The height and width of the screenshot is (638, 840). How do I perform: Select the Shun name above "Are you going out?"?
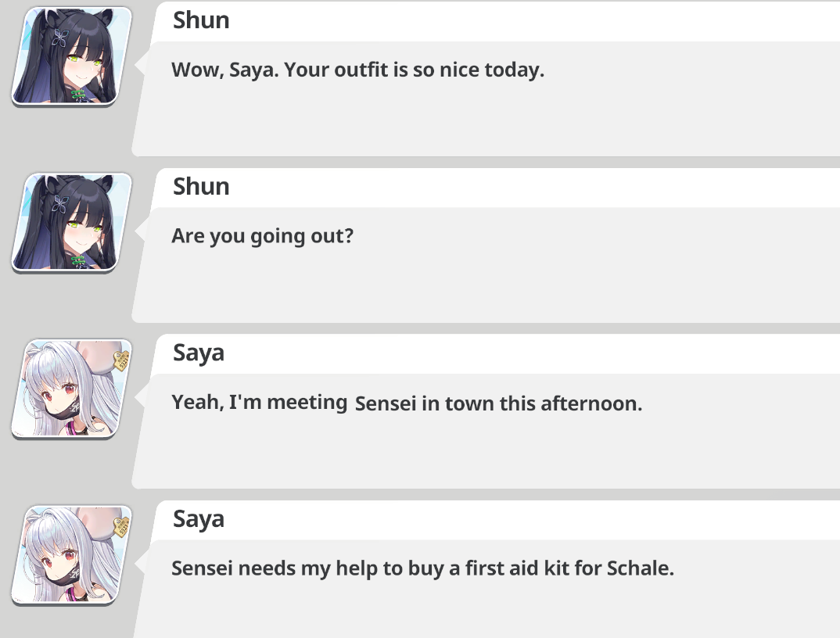201,187
